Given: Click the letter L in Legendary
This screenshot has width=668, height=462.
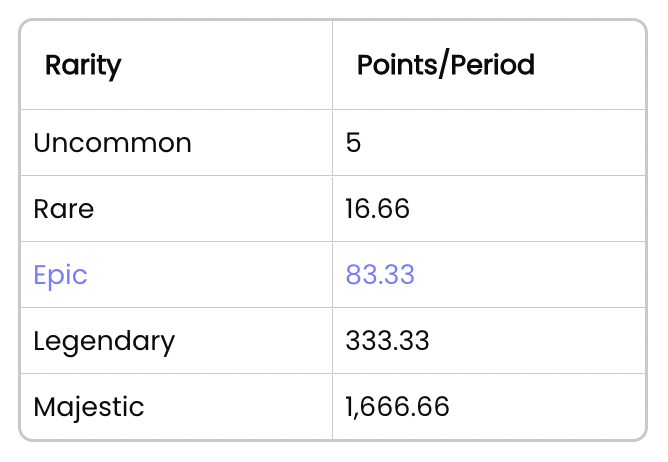Looking at the screenshot, I should pos(39,341).
